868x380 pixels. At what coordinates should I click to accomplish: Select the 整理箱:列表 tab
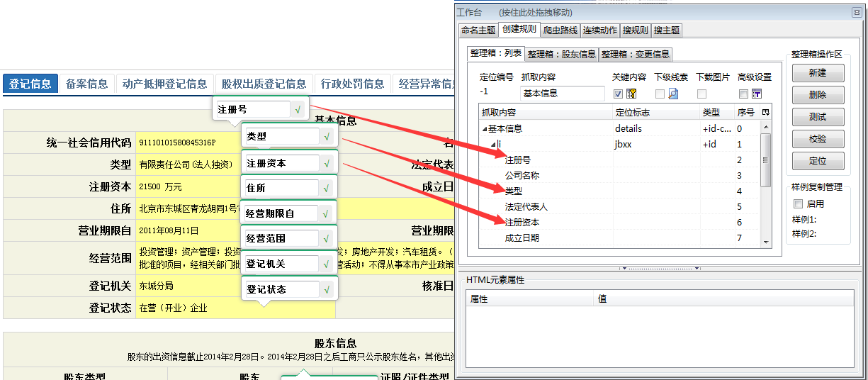(496, 53)
